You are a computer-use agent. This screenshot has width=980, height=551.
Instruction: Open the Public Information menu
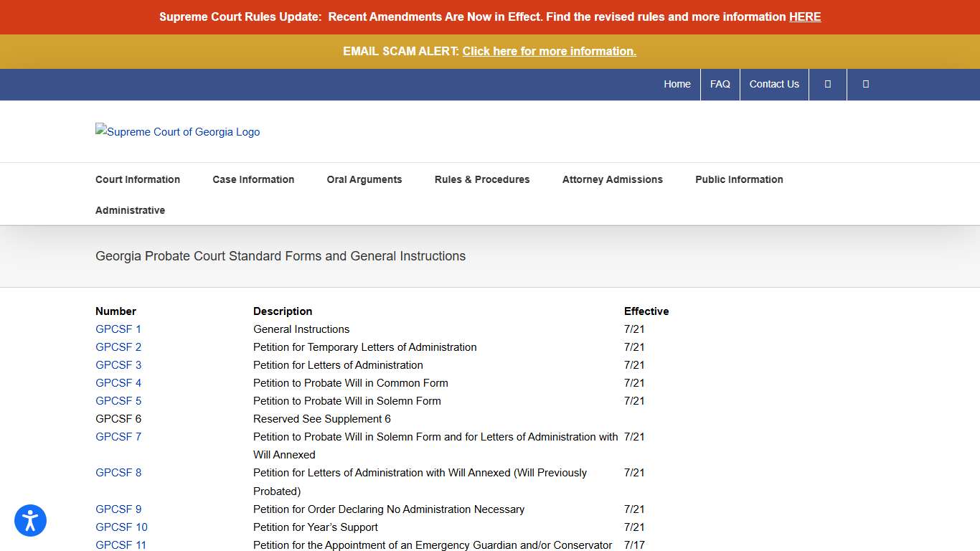(739, 179)
